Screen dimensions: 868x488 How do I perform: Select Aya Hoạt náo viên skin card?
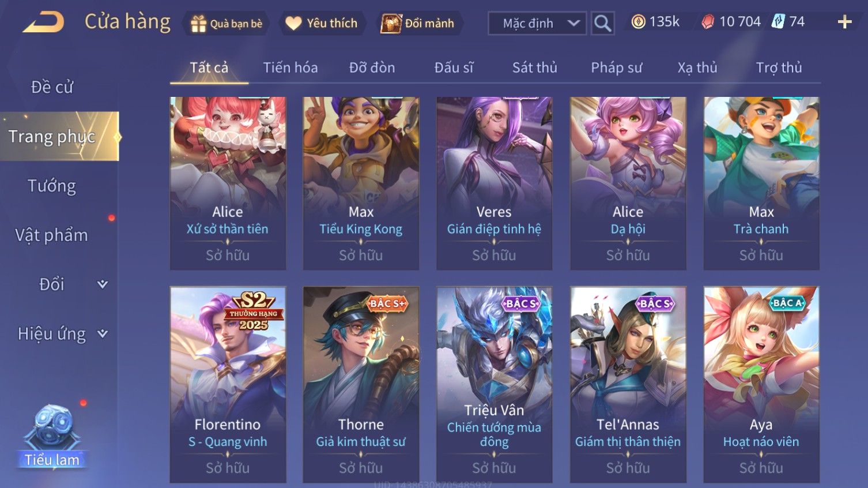(x=761, y=385)
